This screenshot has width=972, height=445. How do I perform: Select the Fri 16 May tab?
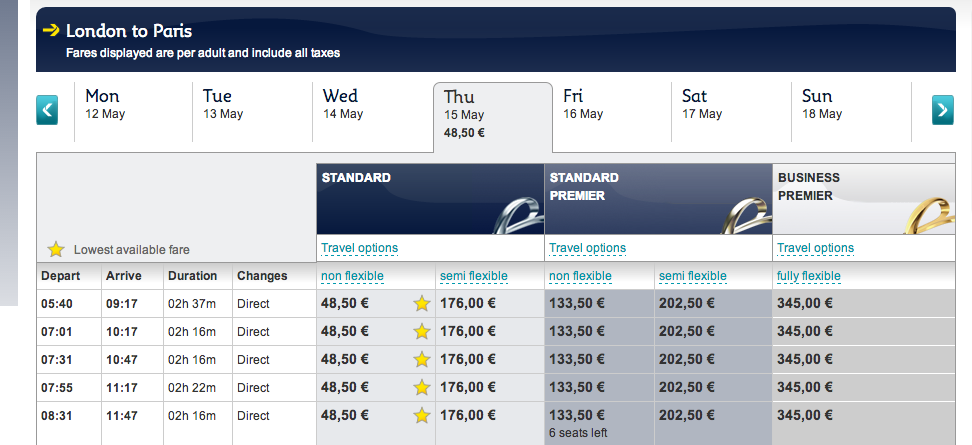[x=612, y=112]
